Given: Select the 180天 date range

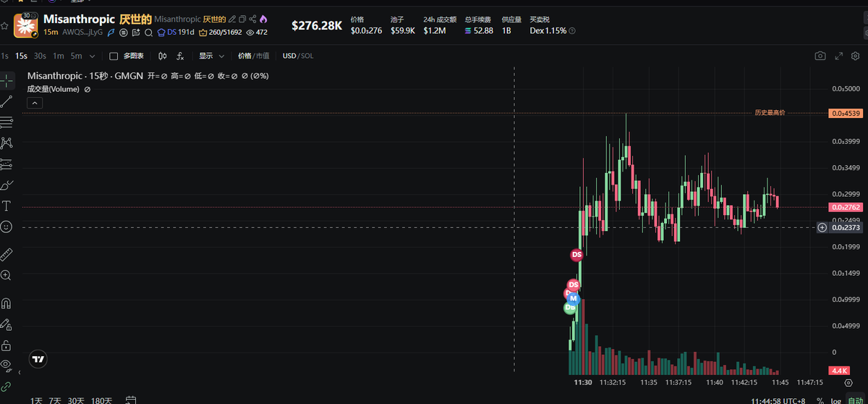Looking at the screenshot, I should (101, 400).
